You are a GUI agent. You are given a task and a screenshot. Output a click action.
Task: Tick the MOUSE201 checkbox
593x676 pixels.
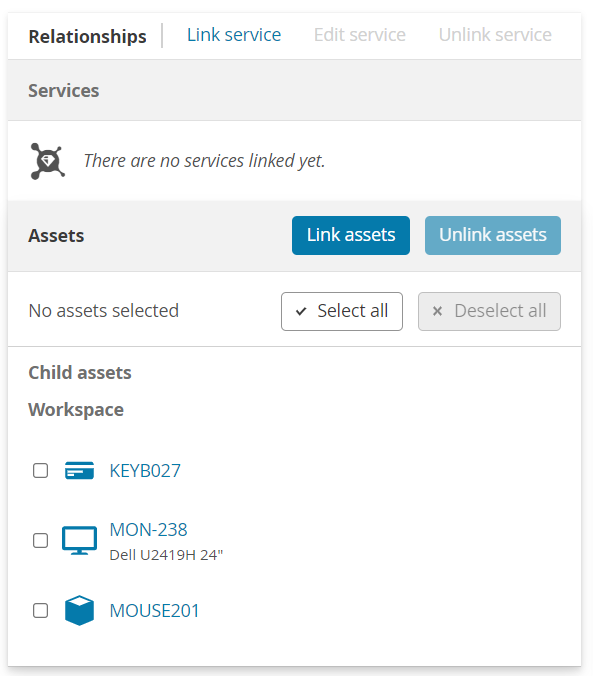coord(41,610)
